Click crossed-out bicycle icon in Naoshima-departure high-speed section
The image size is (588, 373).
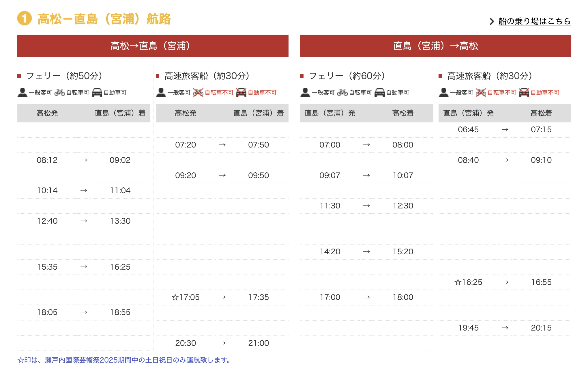point(481,93)
